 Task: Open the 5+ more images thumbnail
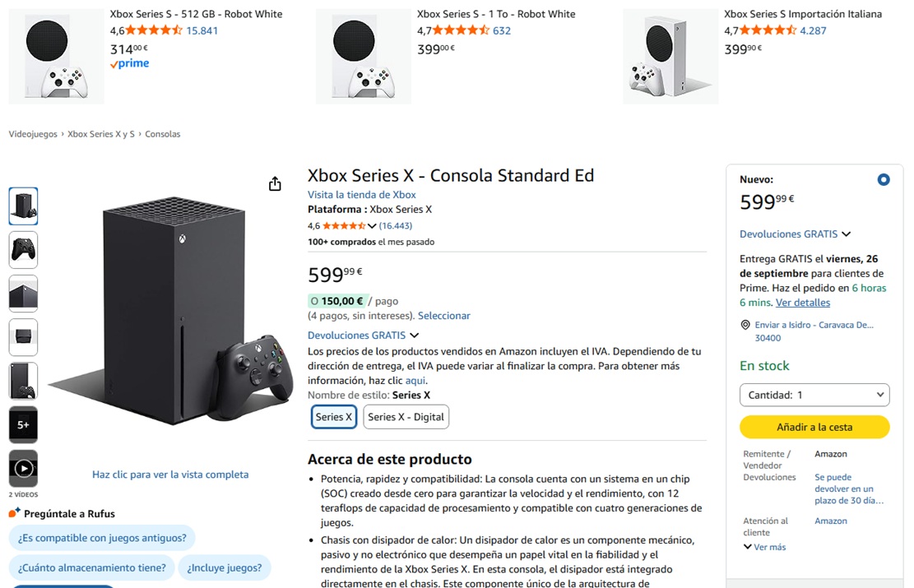tap(23, 425)
